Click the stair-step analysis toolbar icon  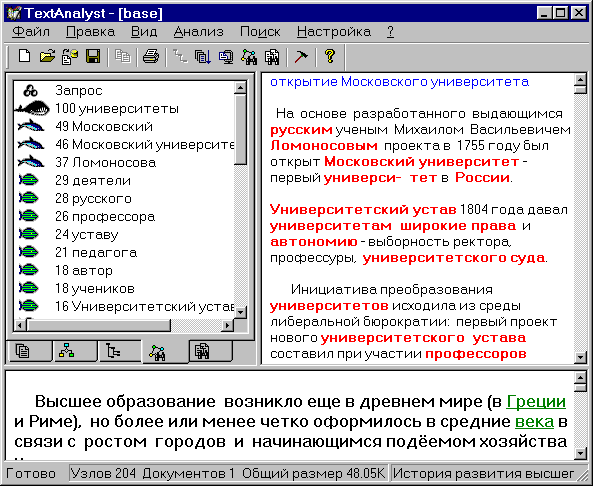(180, 57)
